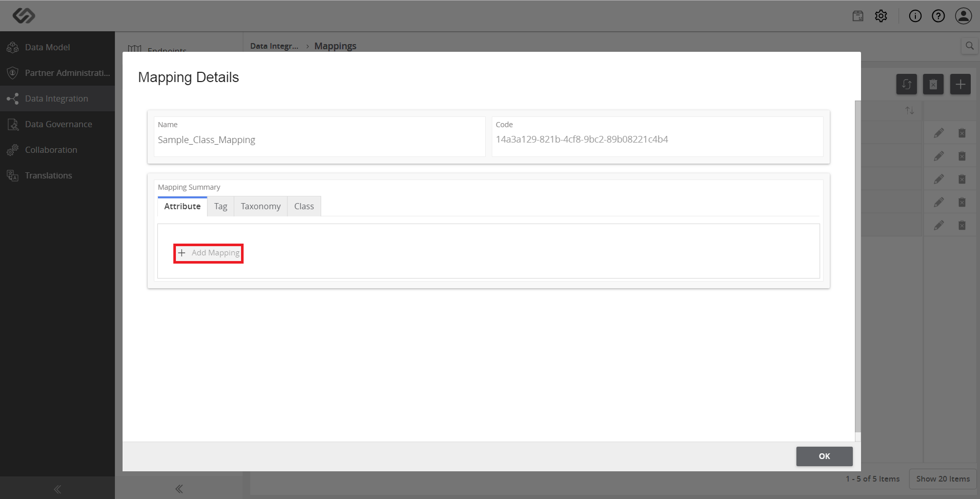This screenshot has width=980, height=499.
Task: Switch to the Class tab
Action: point(304,206)
